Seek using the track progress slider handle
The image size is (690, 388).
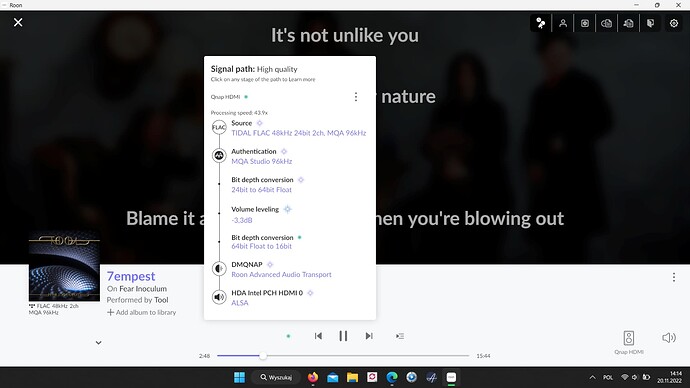[262, 355]
